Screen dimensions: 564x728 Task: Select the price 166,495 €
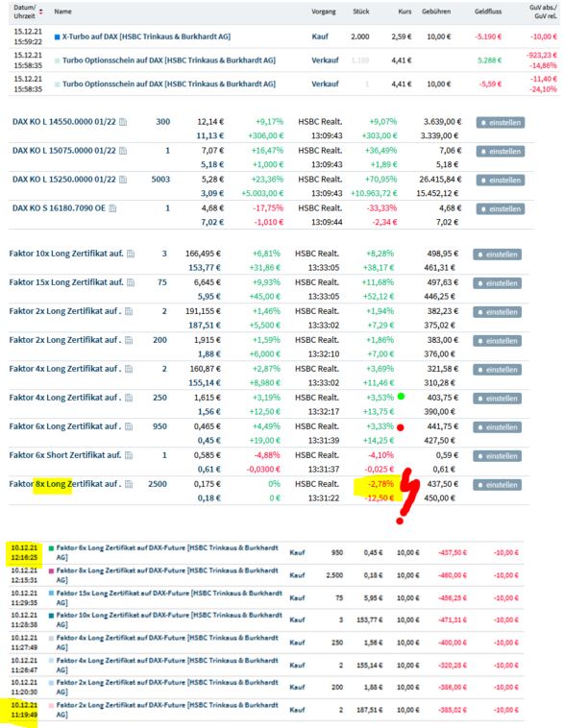[203, 254]
